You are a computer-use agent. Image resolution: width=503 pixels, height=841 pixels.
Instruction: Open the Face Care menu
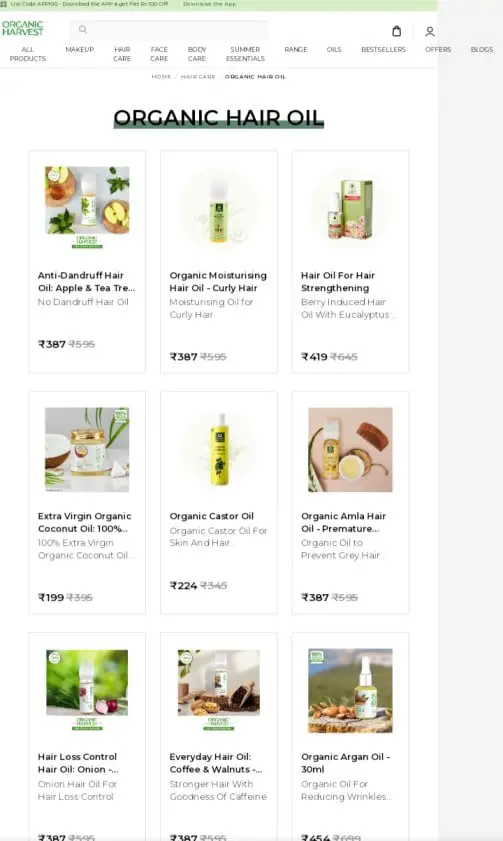[x=159, y=54]
